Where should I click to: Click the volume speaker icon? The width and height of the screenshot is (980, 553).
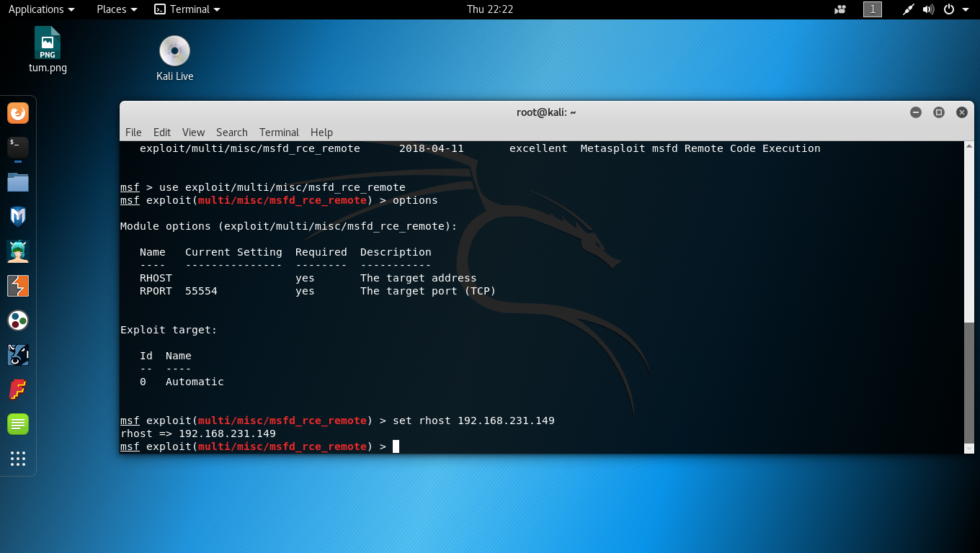(x=928, y=9)
